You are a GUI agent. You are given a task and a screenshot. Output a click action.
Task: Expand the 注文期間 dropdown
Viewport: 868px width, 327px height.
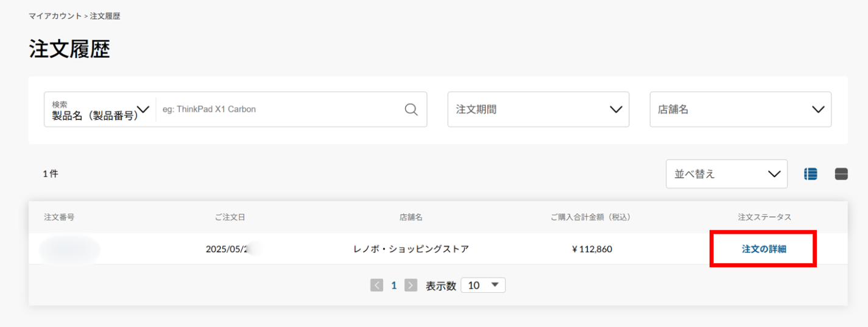538,110
